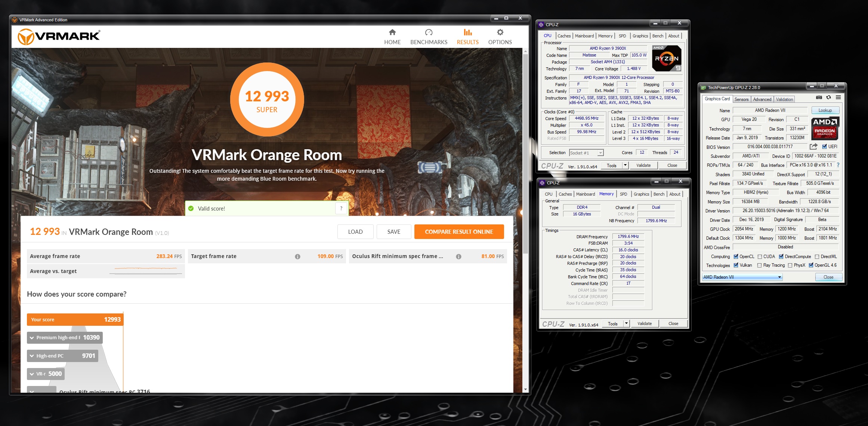Viewport: 868px width, 426px height.
Task: Click the GPU-Z BIOS export share icon
Action: coord(813,147)
